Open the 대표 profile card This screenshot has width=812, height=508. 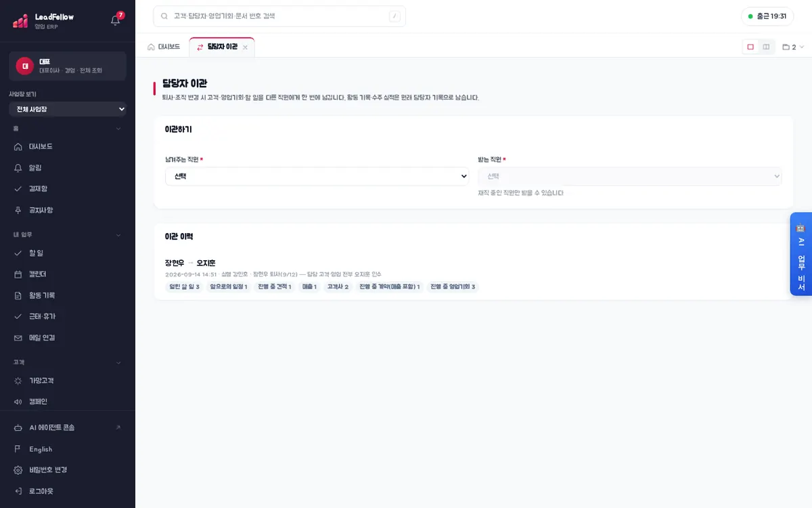coord(68,66)
